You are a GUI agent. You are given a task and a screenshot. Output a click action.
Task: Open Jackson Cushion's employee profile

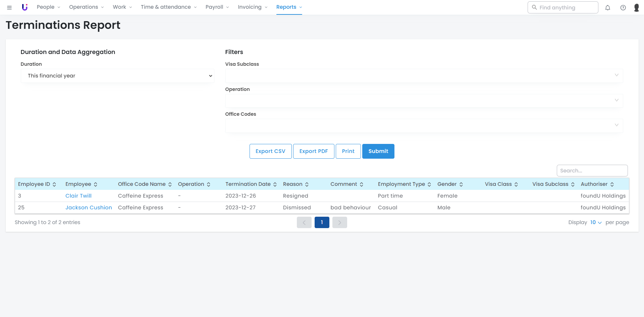89,208
